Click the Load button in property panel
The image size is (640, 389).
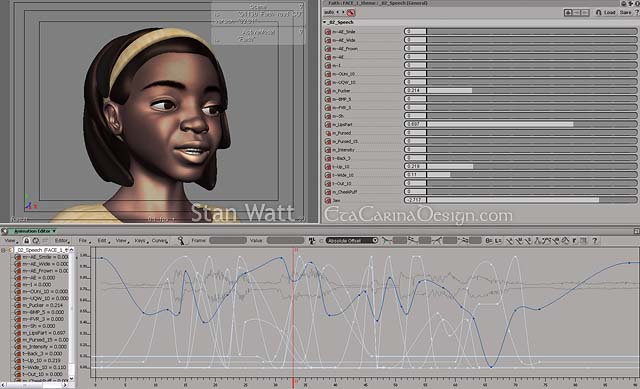609,13
